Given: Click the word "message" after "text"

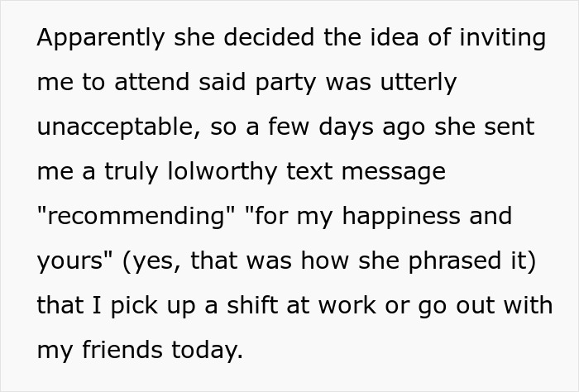Looking at the screenshot, I should click(x=393, y=172).
